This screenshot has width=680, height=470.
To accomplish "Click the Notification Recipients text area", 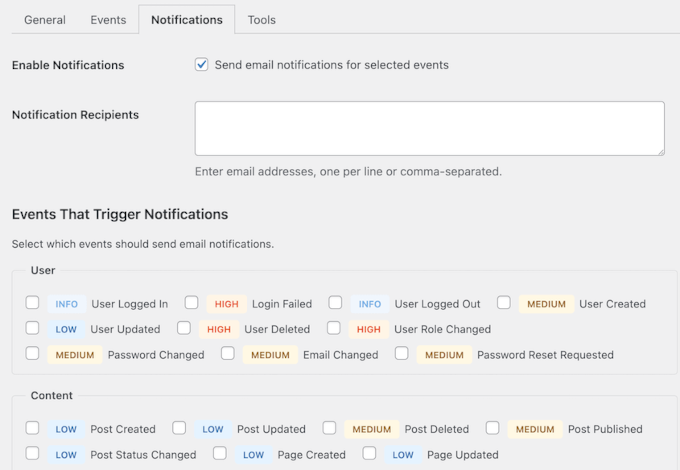I will [429, 128].
